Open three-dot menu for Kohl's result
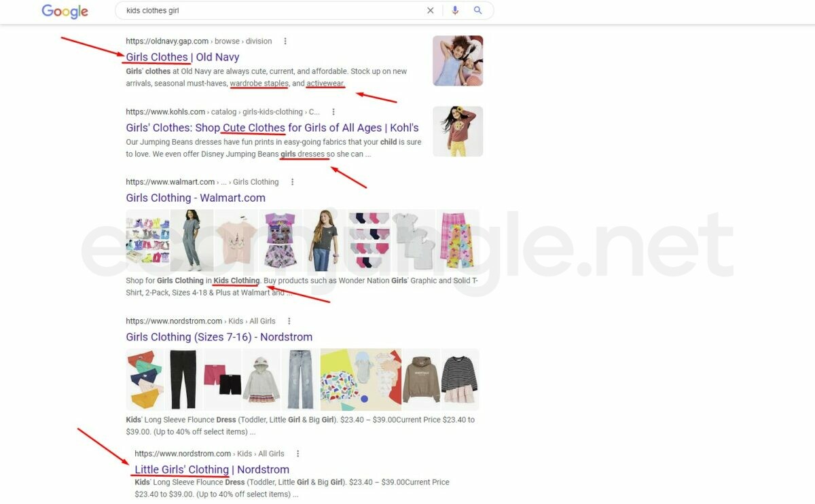The image size is (815, 504). tap(333, 112)
